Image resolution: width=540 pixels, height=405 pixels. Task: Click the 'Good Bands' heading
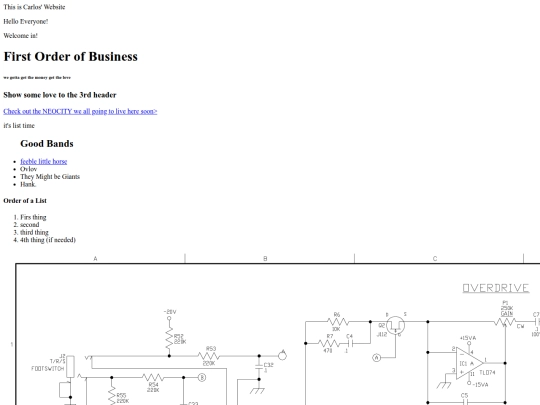click(47, 144)
